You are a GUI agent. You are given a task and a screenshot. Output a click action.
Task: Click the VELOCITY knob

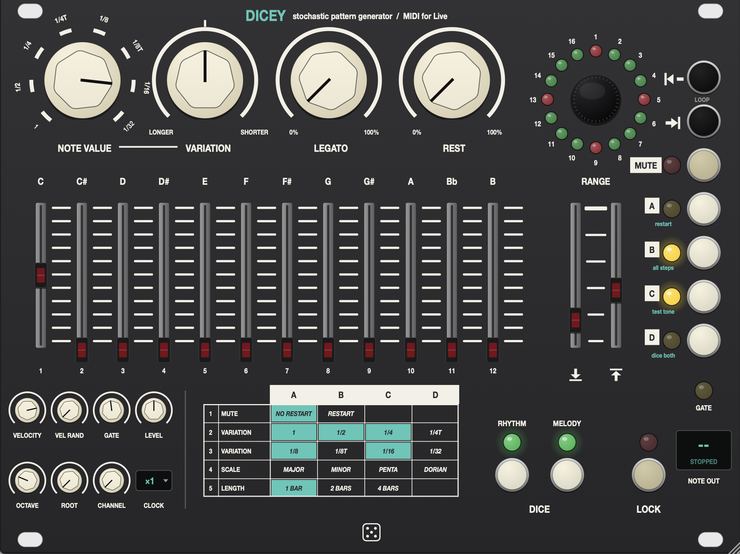pyautogui.click(x=26, y=410)
